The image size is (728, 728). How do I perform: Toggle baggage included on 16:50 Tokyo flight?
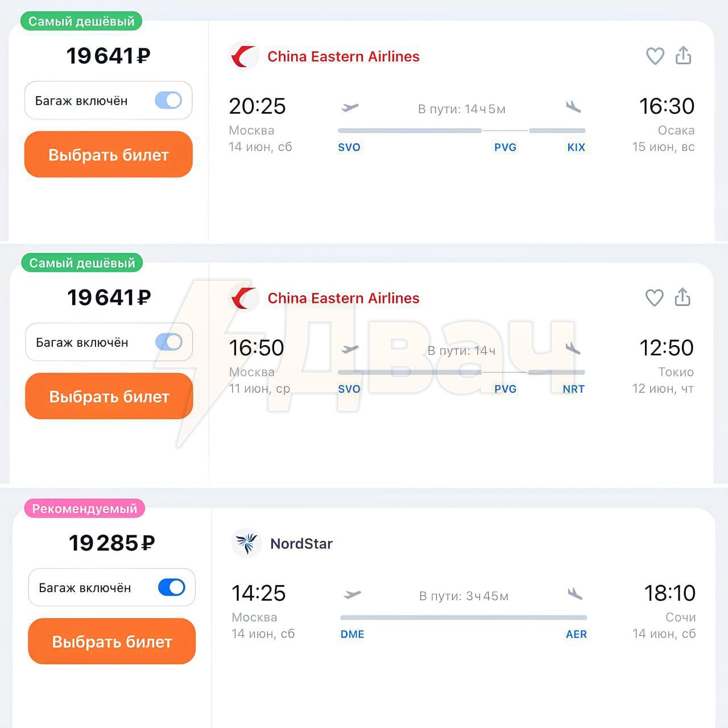(169, 342)
